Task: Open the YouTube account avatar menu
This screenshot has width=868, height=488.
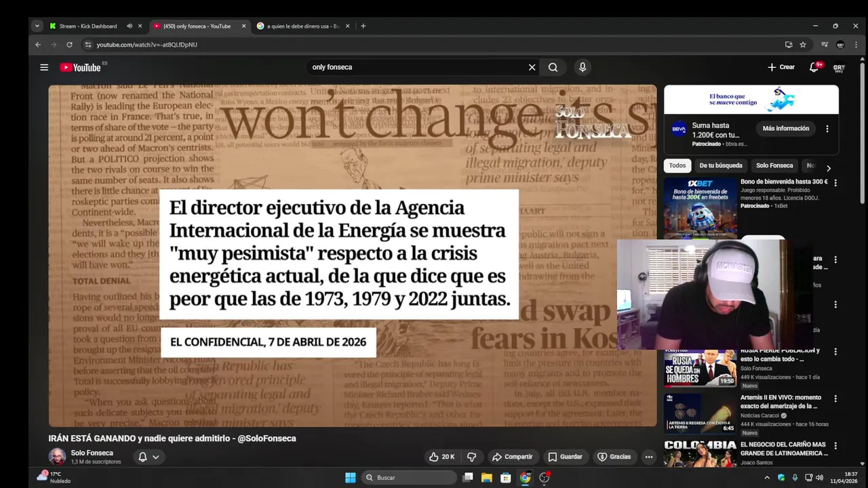Action: click(x=839, y=67)
